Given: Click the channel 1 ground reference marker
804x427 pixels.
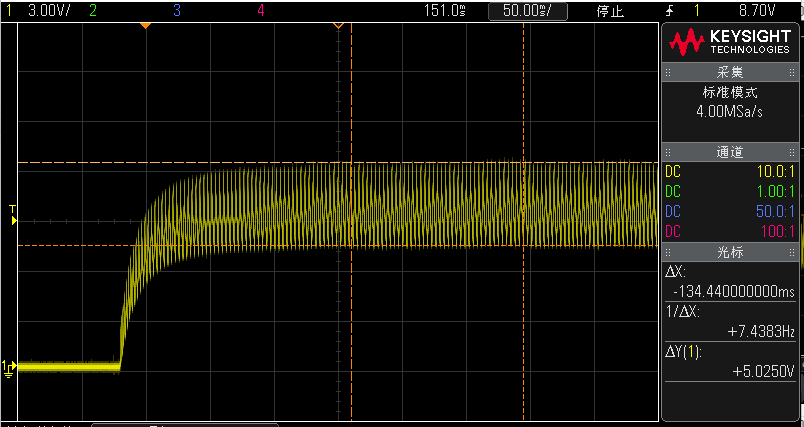Looking at the screenshot, I should (x=9, y=368).
